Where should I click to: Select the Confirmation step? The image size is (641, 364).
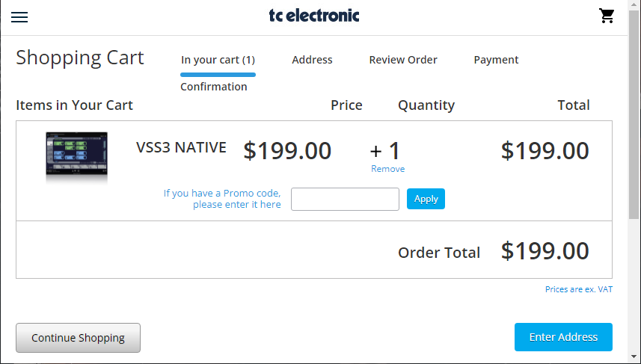214,87
